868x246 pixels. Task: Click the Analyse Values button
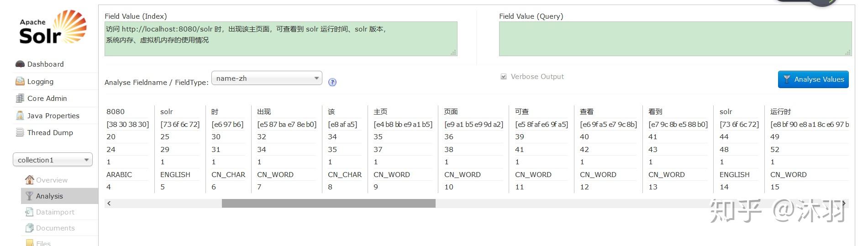click(x=813, y=79)
